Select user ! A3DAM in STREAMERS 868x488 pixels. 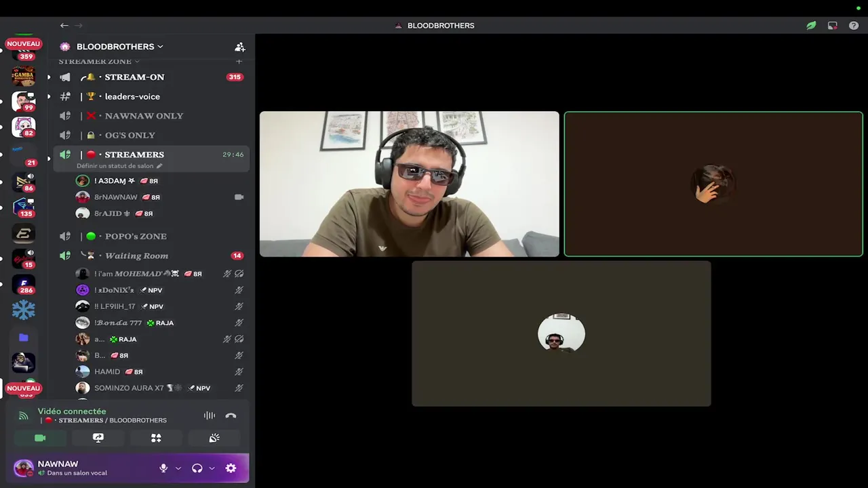(161, 181)
